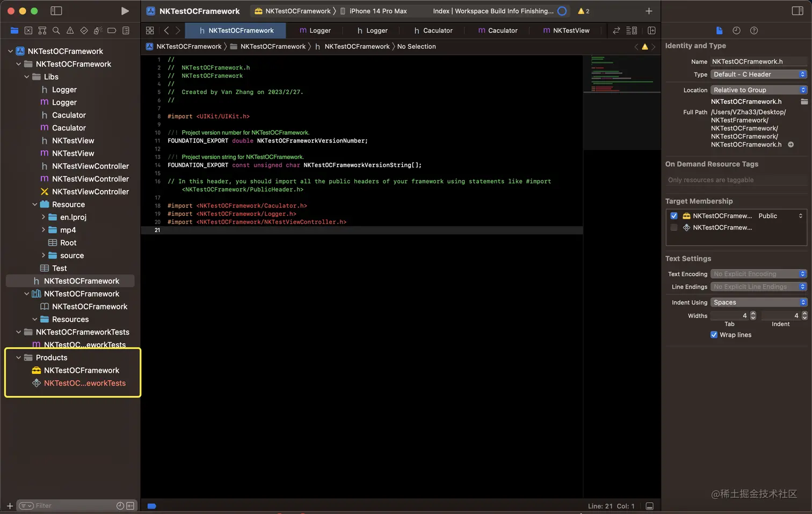Click No Selection in the jump bar
This screenshot has height=514, width=812.
[416, 47]
